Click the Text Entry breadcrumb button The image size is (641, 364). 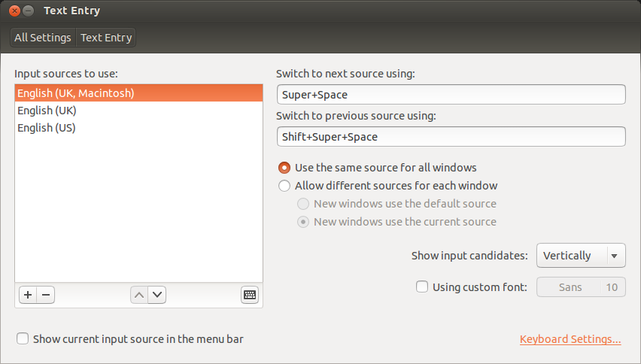106,38
